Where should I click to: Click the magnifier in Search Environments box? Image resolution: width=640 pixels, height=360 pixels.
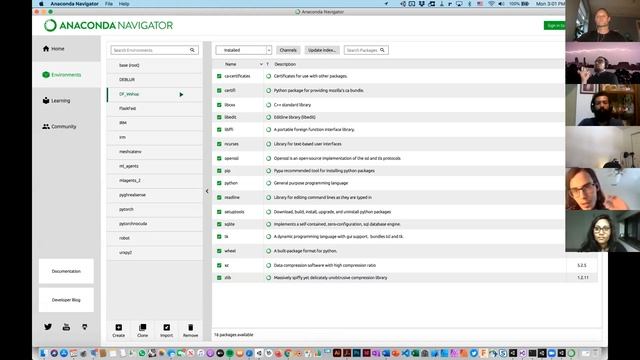point(192,50)
